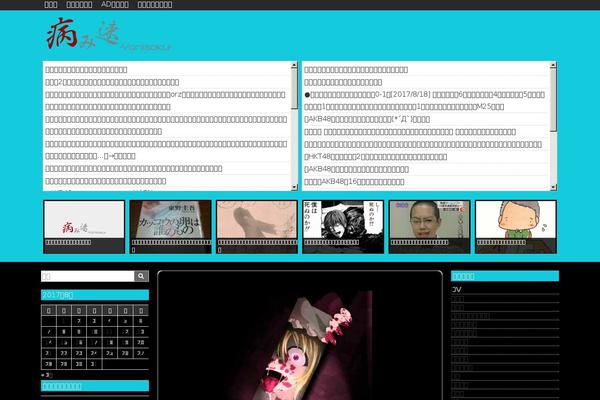Open the HKT48 headline in the right list
The width and height of the screenshot is (600, 400).
tap(375, 157)
